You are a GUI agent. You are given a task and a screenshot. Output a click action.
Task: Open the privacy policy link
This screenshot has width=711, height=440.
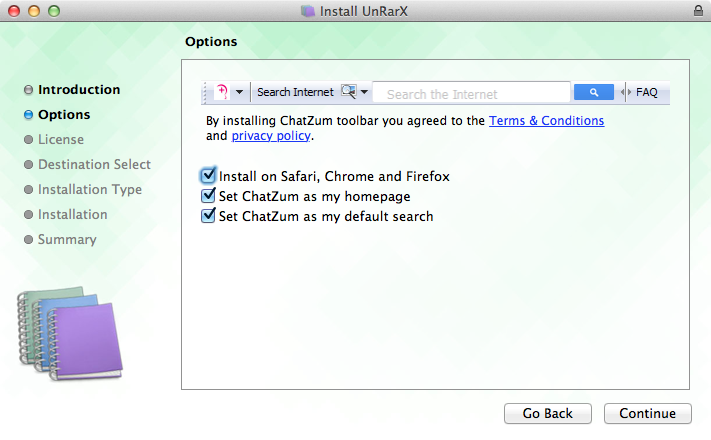pyautogui.click(x=271, y=136)
